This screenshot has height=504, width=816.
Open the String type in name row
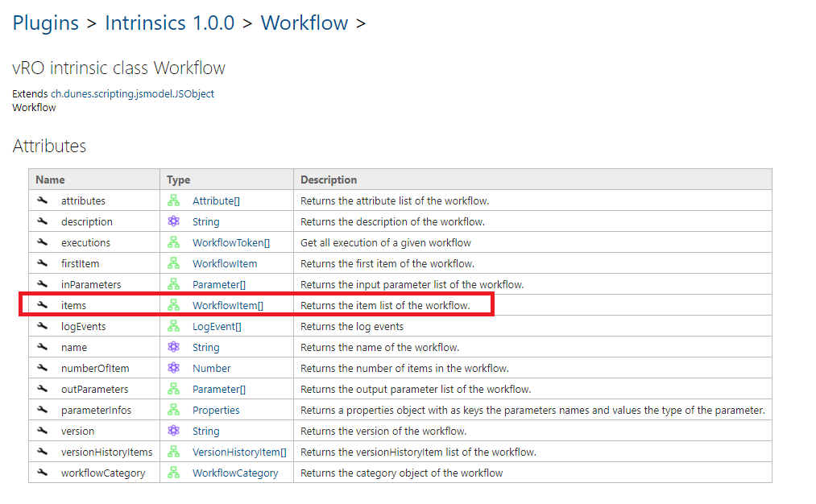(x=206, y=348)
